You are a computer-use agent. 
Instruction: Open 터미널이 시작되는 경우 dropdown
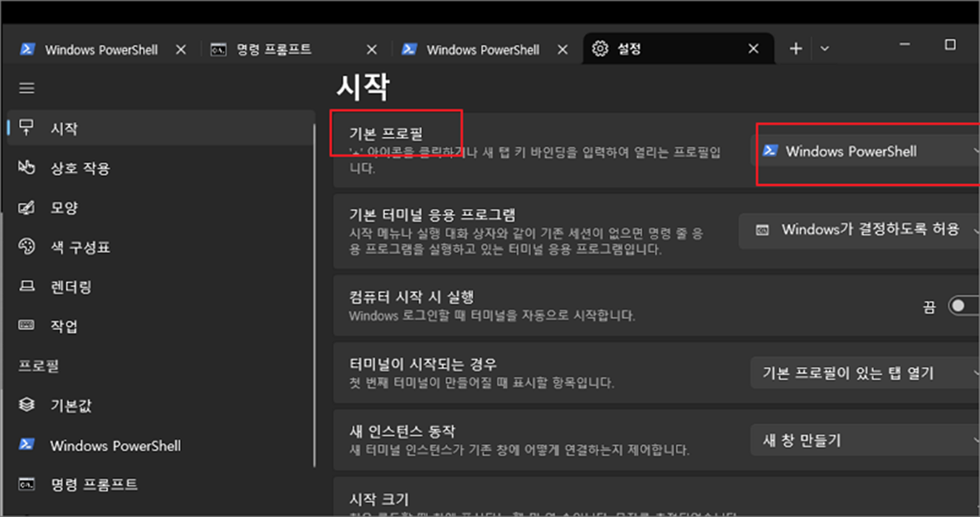coord(865,373)
